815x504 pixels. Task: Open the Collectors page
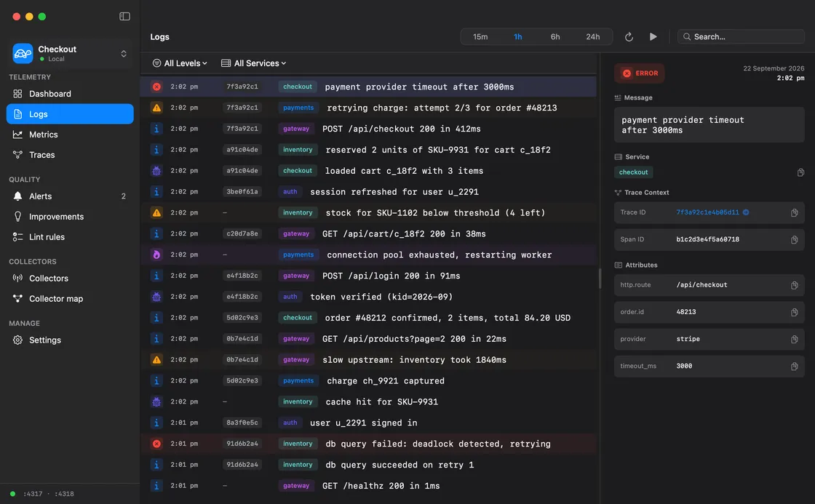pyautogui.click(x=70, y=278)
